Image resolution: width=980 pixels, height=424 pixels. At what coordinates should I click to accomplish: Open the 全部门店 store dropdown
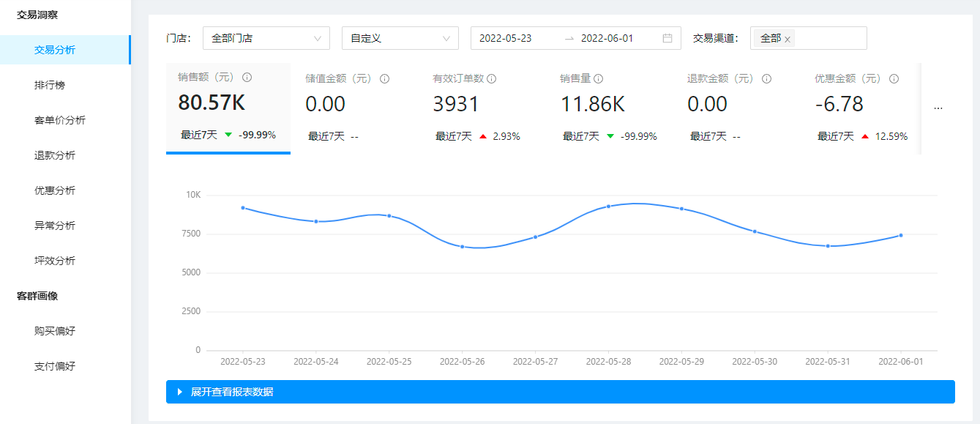tap(266, 38)
